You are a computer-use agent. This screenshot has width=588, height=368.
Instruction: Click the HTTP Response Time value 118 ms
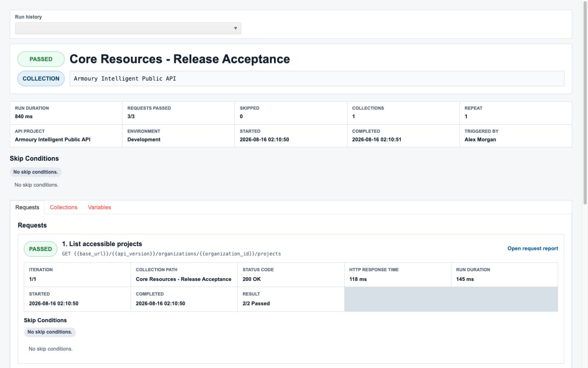tap(358, 279)
